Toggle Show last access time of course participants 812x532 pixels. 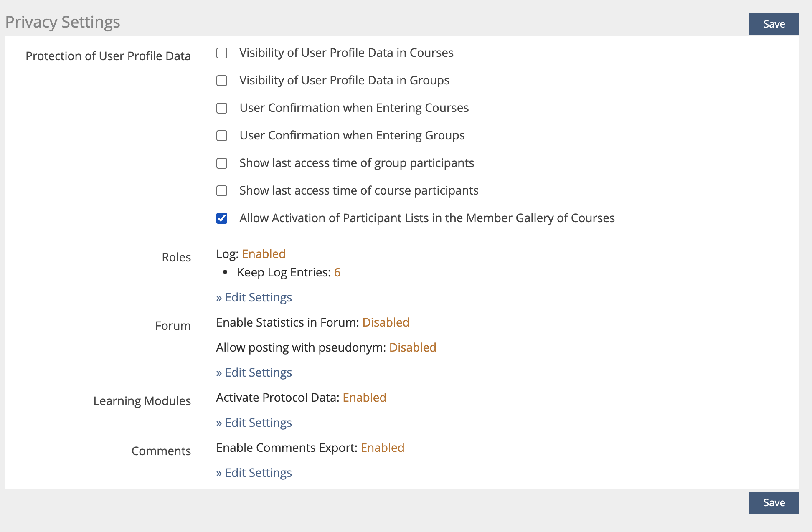222,191
